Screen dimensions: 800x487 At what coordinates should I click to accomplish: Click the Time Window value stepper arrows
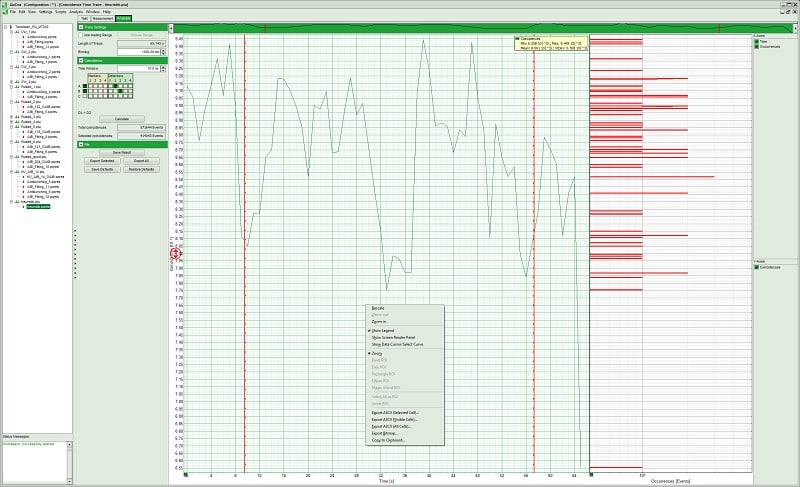(164, 68)
